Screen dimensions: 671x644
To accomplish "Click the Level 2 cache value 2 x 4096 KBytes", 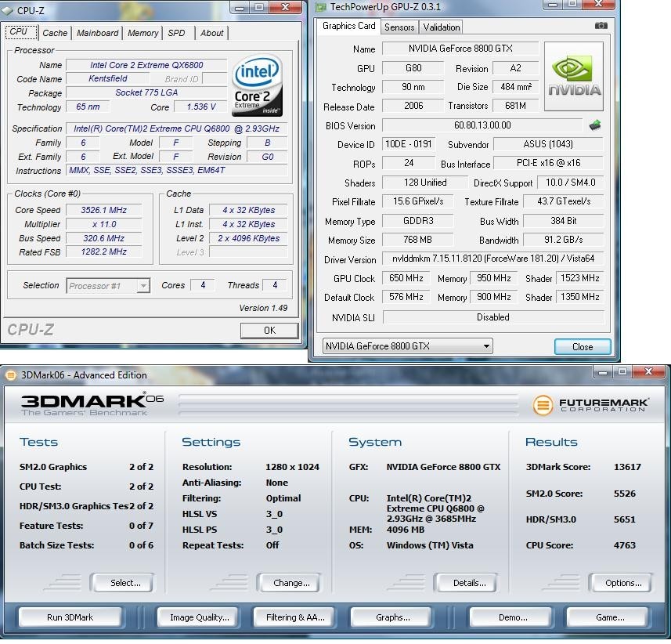I will tap(248, 238).
